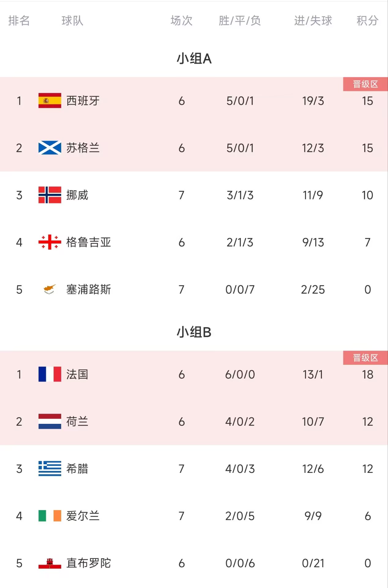Open team 西班牙 from Group A
The height and width of the screenshot is (588, 388).
coord(83,101)
